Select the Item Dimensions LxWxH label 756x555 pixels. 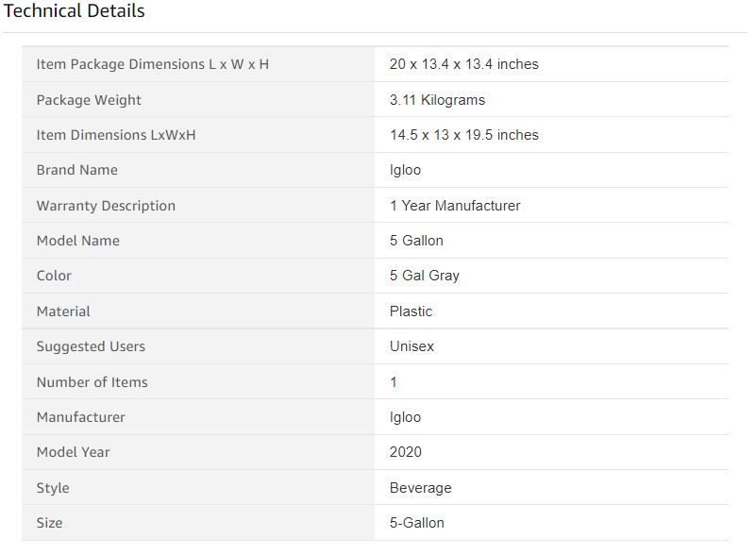click(x=116, y=135)
